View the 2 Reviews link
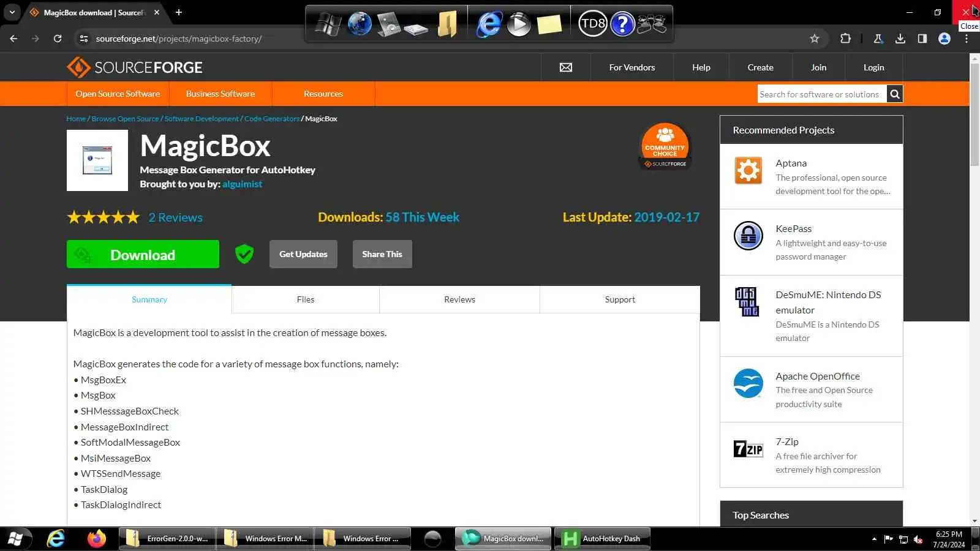980x551 pixels. click(x=175, y=217)
